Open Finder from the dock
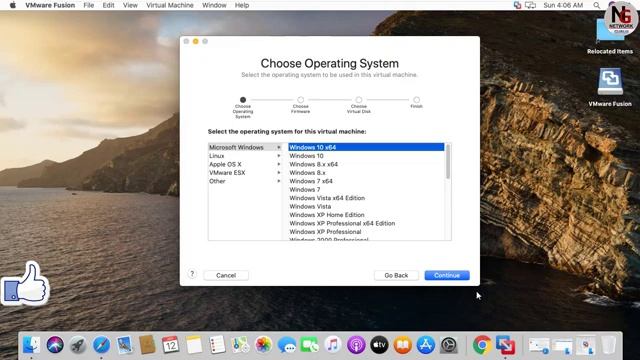640x360 pixels. (31, 345)
